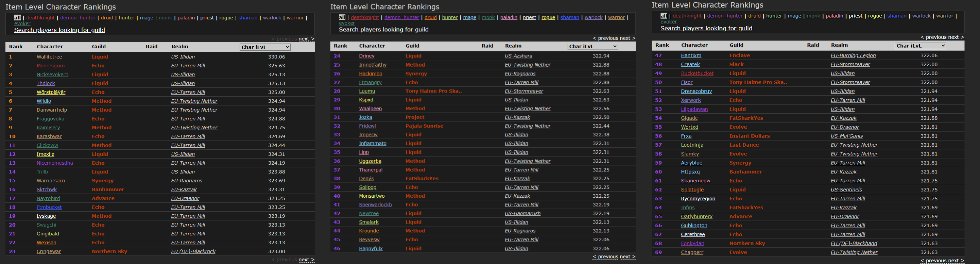The image size is (980, 264).
Task: Open the Instant Dollars guild link
Action: tap(750, 136)
